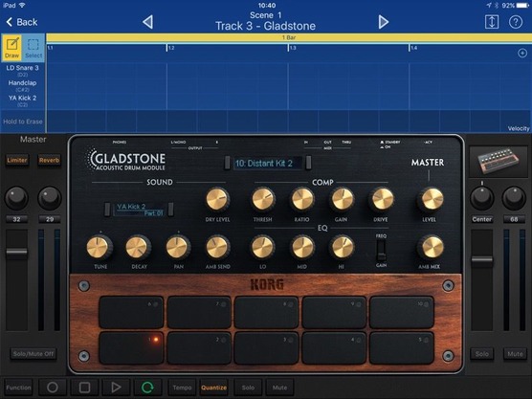Open the Distant Kit 2 preset display
Image resolution: width=532 pixels, height=399 pixels.
pos(268,164)
